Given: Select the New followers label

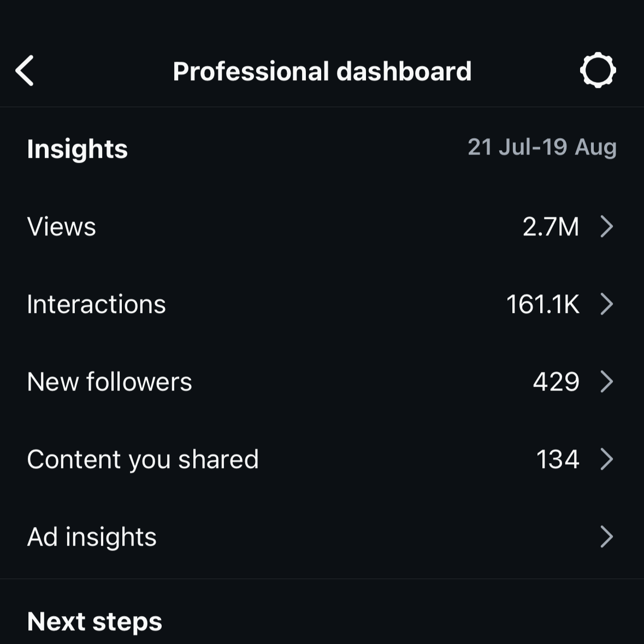Looking at the screenshot, I should pos(110,382).
